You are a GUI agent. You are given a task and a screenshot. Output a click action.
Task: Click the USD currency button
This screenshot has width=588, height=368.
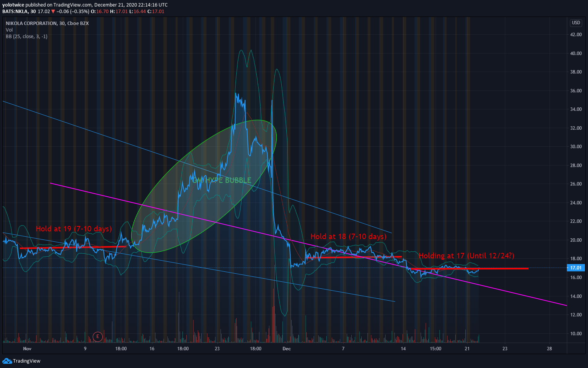coord(576,23)
